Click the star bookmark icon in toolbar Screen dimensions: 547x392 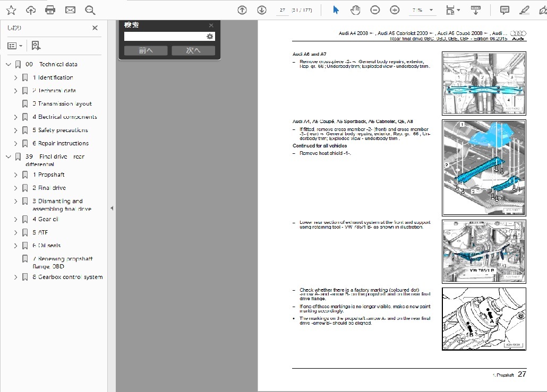(11, 10)
